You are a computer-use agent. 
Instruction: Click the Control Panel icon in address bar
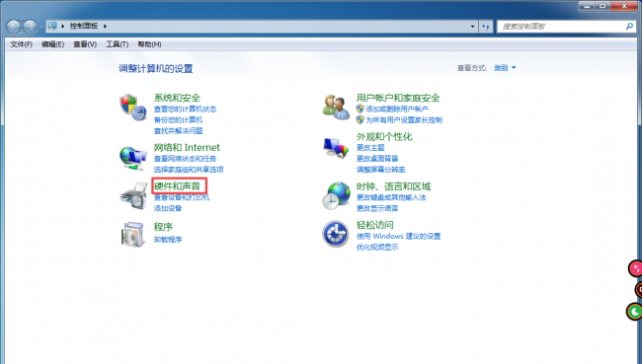[x=52, y=27]
